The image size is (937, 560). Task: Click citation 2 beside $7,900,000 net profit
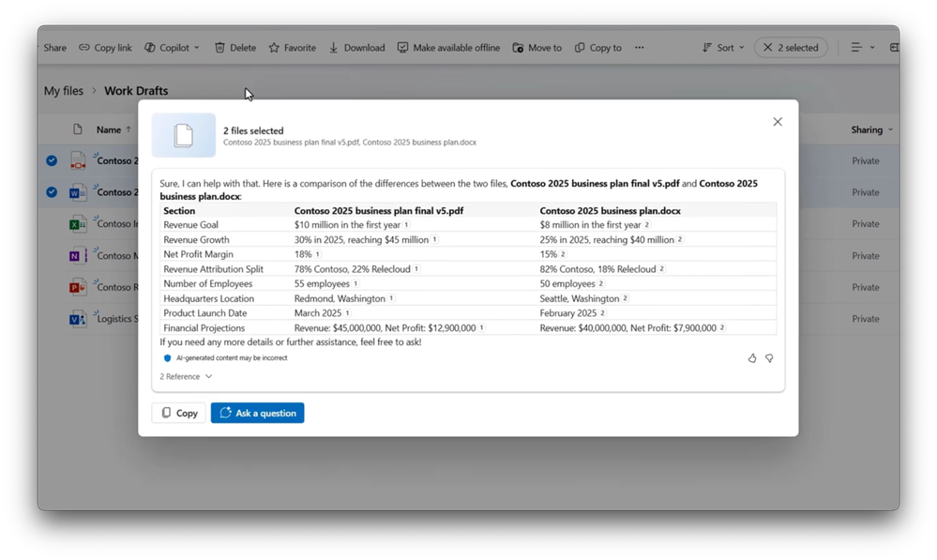click(722, 327)
